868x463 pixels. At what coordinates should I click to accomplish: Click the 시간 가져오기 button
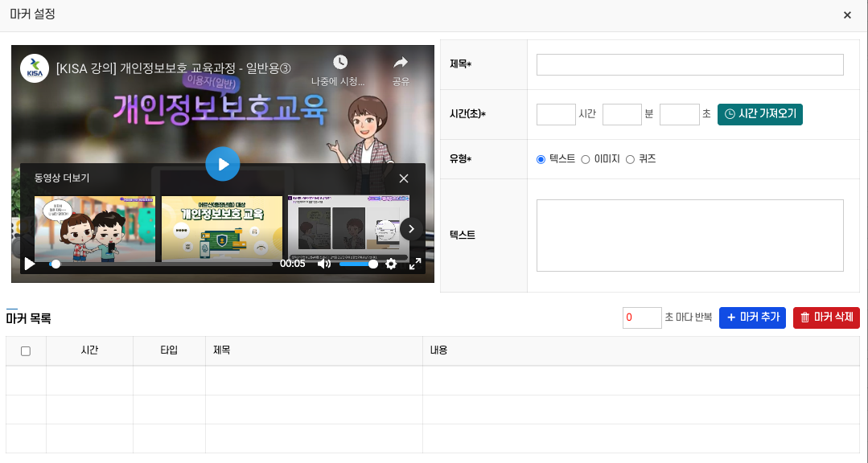point(759,115)
